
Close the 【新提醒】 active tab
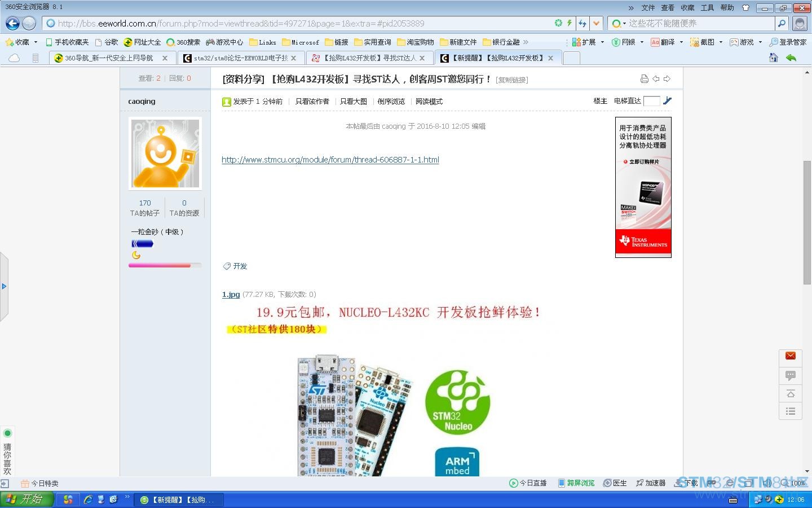point(551,58)
